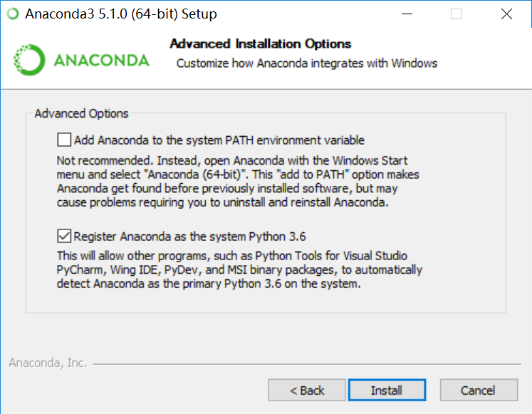
Task: Enable Add Anaconda to system PATH checkbox
Action: (x=65, y=140)
